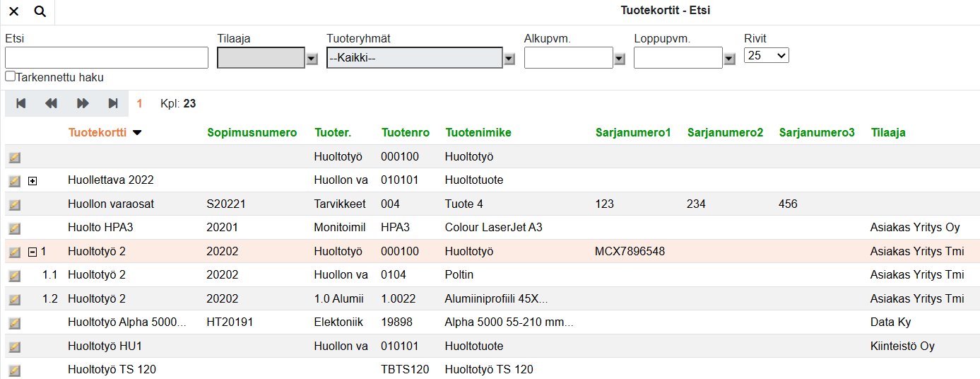
Task: Collapse the Huoltotyö 2 parent row
Action: pyautogui.click(x=33, y=252)
